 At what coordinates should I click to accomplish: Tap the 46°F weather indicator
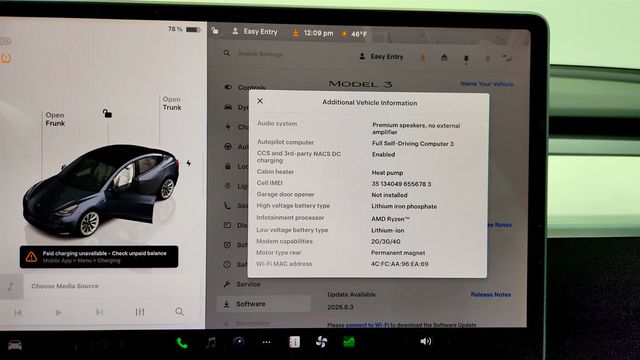pyautogui.click(x=354, y=34)
